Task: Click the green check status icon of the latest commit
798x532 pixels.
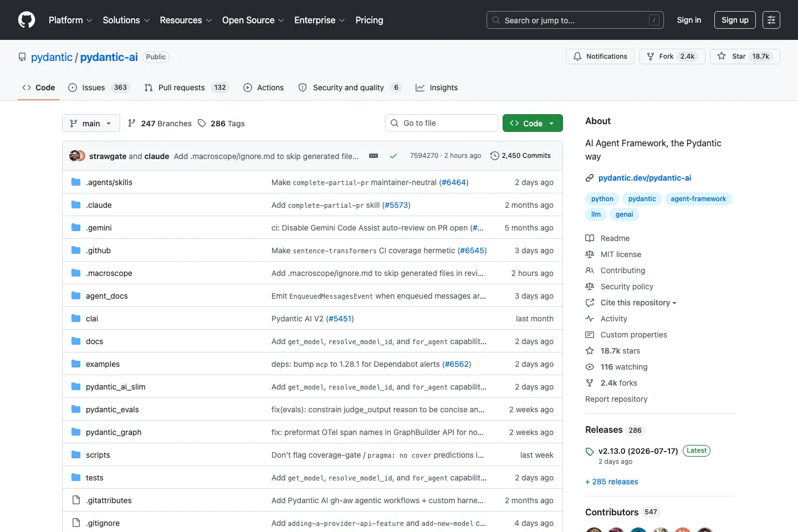Action: tap(393, 156)
